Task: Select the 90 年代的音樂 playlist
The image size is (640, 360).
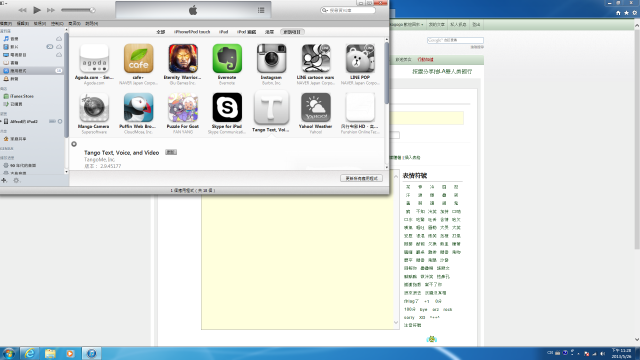Action: [x=20, y=165]
